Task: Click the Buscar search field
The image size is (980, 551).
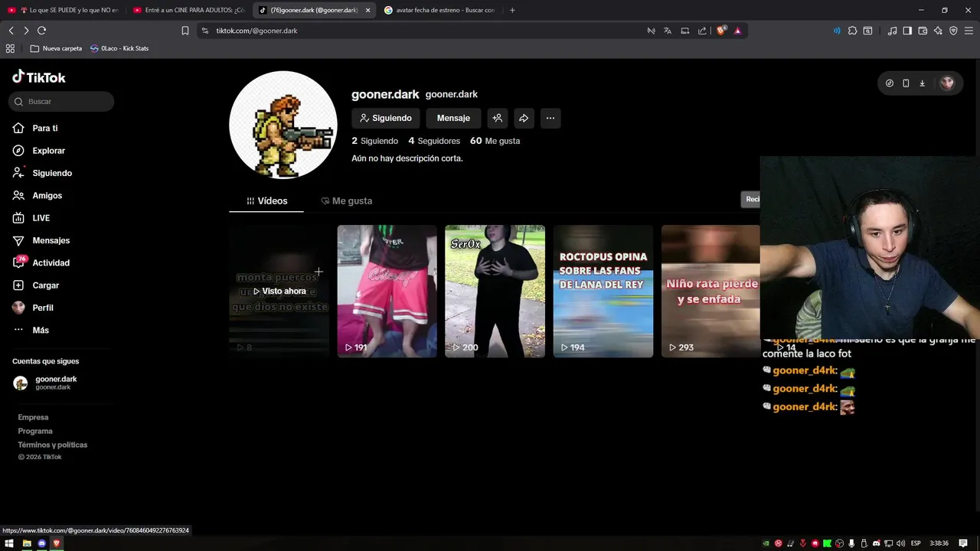Action: 61,102
